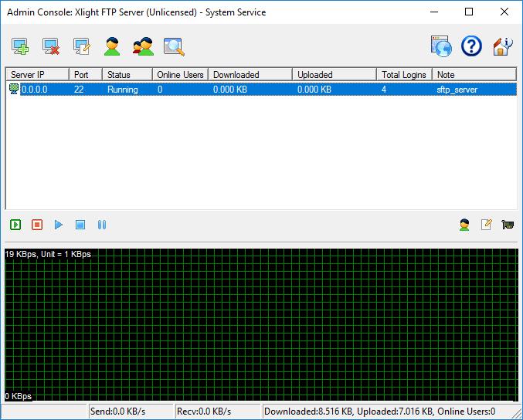Viewport: 523px width, 420px height.
Task: Click the notepad edit icon above graph
Action: (486, 225)
